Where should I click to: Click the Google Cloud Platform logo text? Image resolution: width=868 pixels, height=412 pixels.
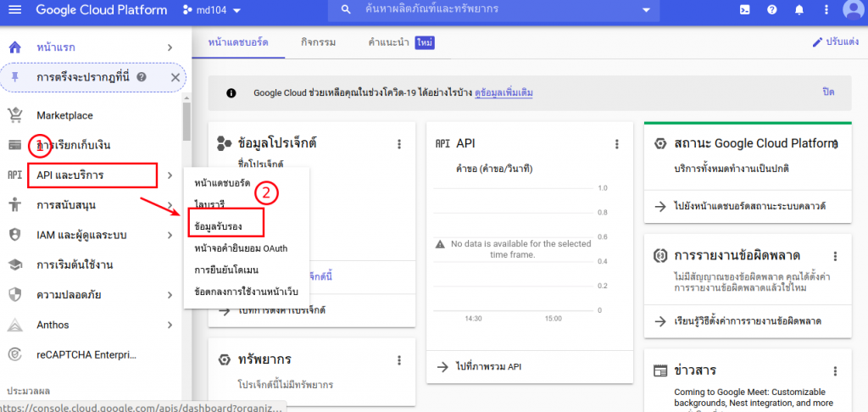click(102, 10)
